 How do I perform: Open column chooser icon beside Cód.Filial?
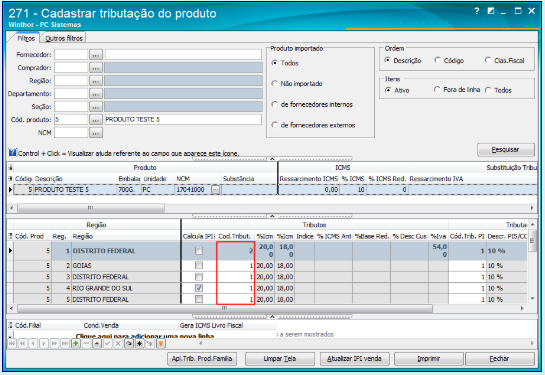click(x=10, y=325)
